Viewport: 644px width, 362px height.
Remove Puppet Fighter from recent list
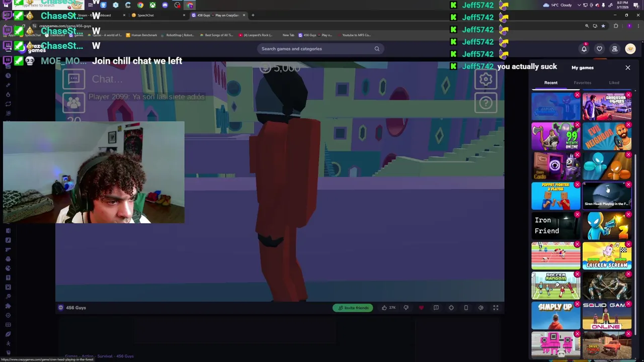point(577,185)
